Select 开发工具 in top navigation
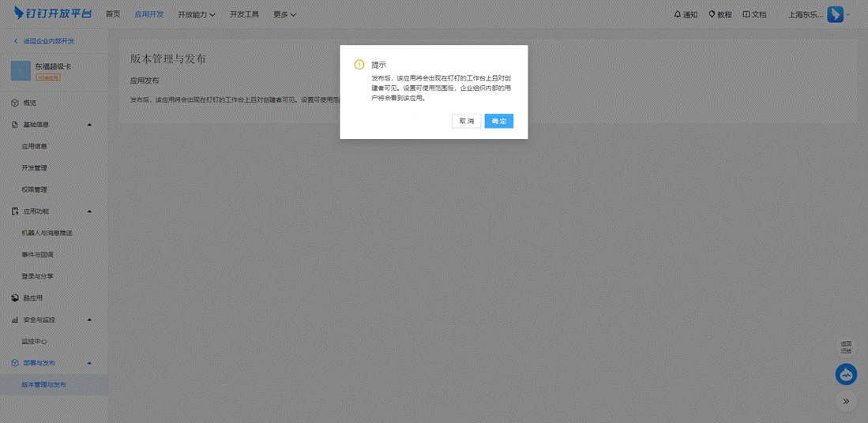 (244, 14)
